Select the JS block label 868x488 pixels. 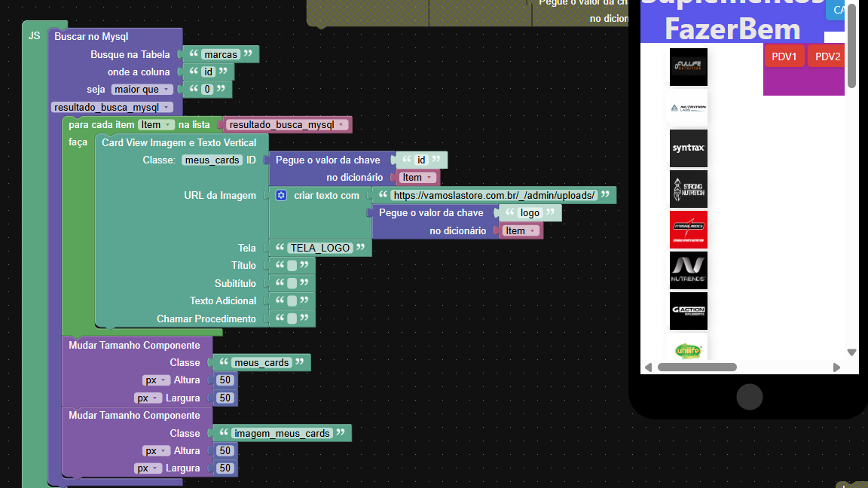coord(35,36)
